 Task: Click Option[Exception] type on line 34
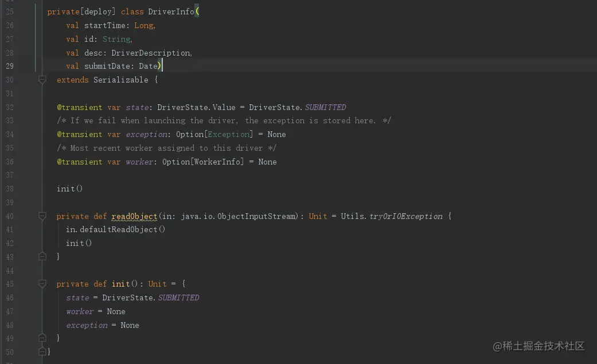pos(214,134)
